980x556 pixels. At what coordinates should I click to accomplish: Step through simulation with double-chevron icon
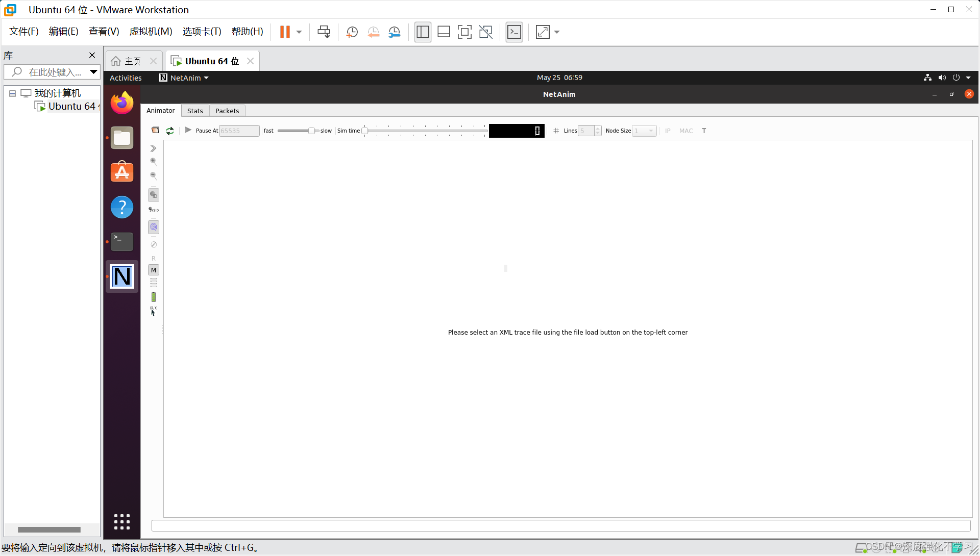(153, 148)
